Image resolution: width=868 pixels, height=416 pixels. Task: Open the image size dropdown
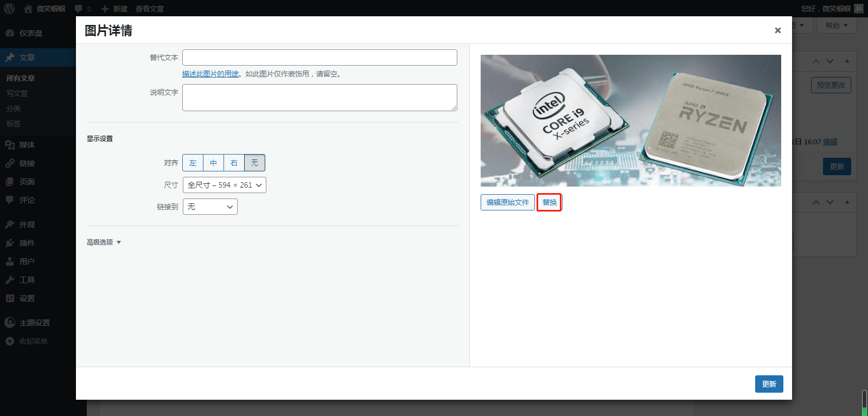pos(224,185)
